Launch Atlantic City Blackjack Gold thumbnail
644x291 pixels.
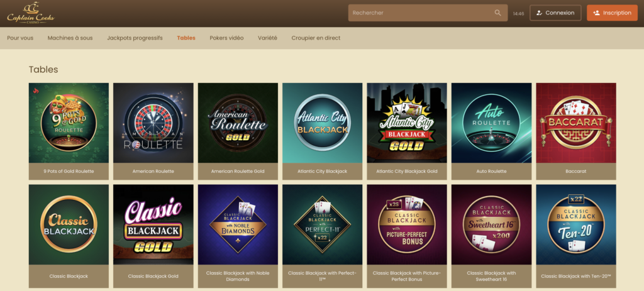click(407, 123)
